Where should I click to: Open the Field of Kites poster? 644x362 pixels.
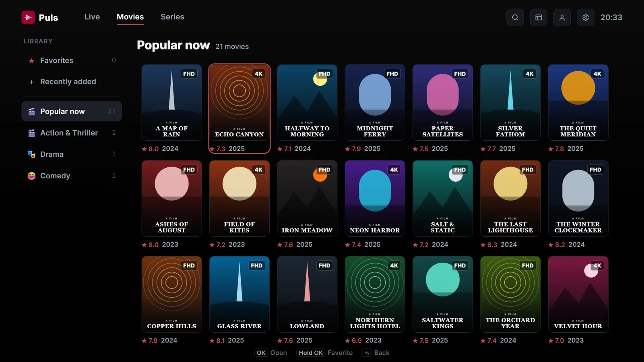[x=239, y=198]
